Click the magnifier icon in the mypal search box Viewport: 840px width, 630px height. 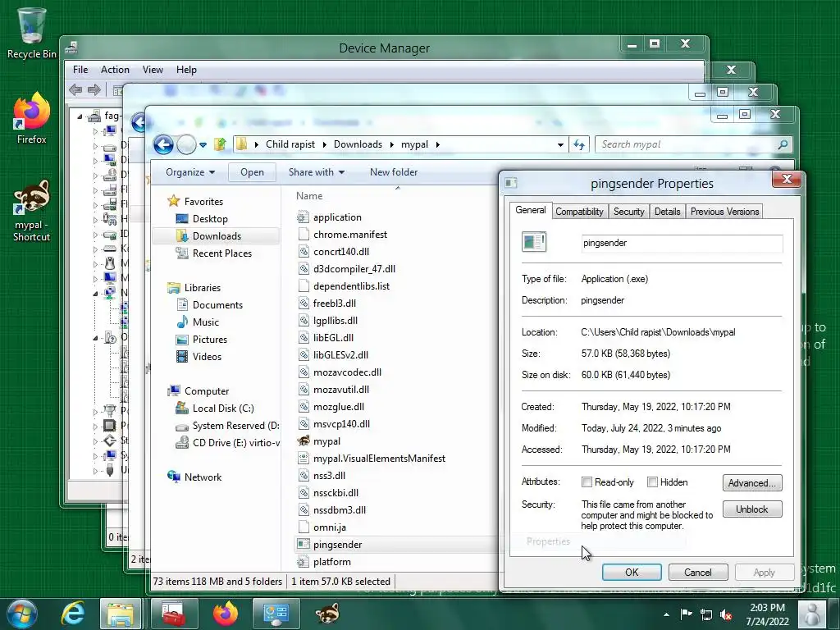(x=783, y=144)
